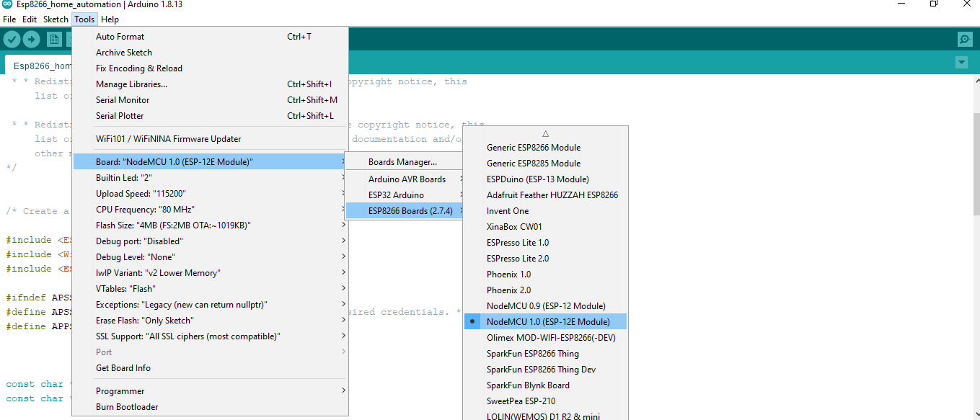The height and width of the screenshot is (420, 980).
Task: Expand the lwIP Variant submenu
Action: [211, 273]
